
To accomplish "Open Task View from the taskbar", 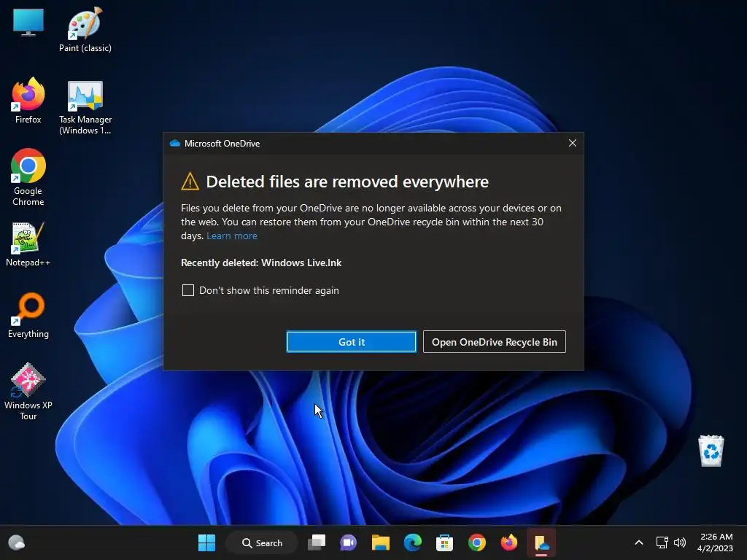I will [x=317, y=542].
